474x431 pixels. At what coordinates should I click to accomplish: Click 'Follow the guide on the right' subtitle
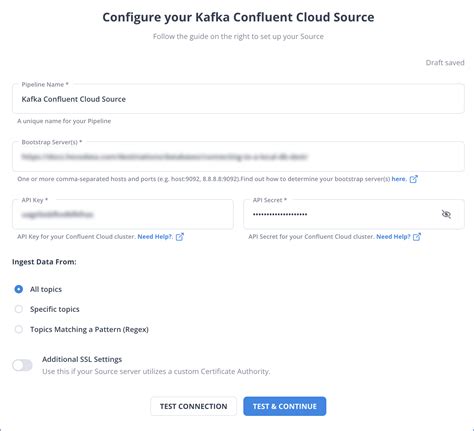click(x=238, y=36)
